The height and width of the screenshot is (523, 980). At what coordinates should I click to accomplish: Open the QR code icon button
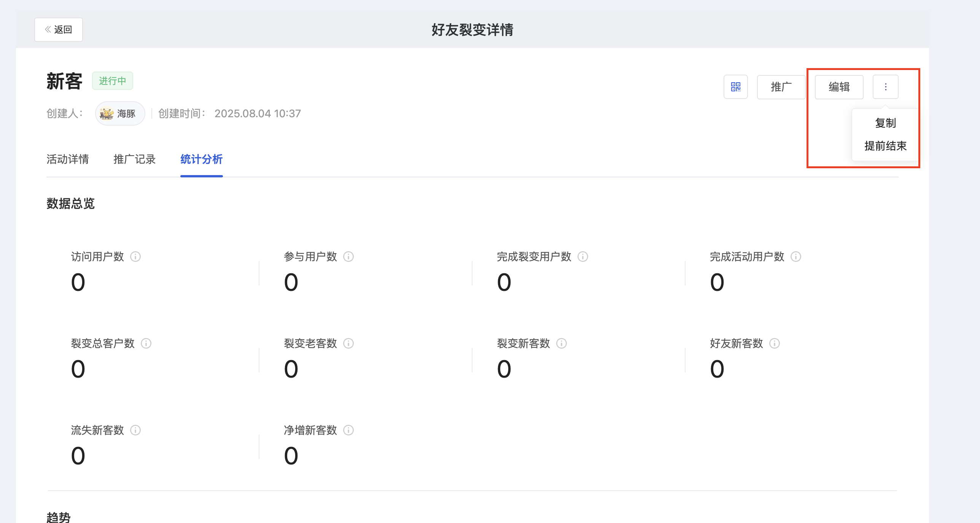pos(735,87)
